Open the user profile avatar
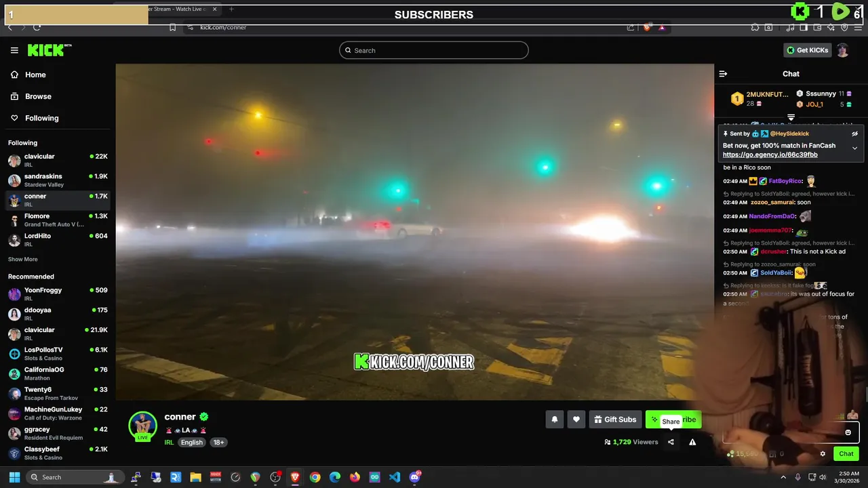 click(x=842, y=50)
